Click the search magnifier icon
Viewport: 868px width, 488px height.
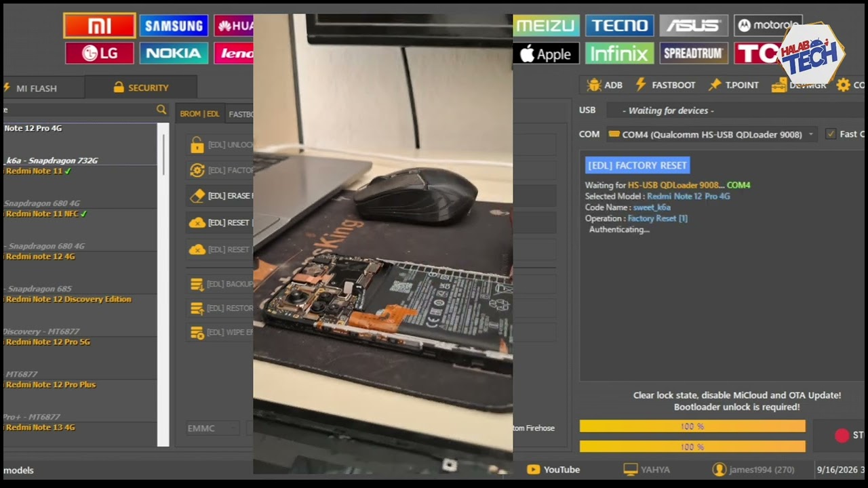pyautogui.click(x=161, y=109)
